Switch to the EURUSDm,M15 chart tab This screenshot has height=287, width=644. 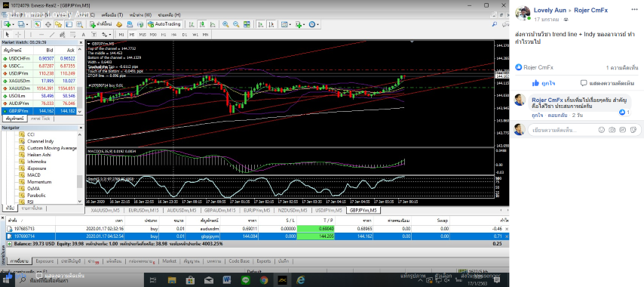tap(142, 210)
